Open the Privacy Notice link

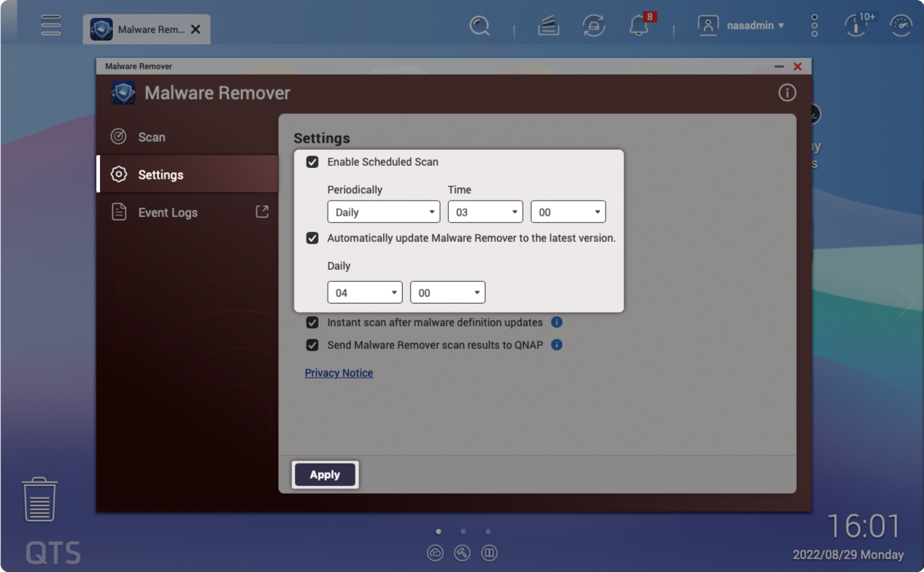point(339,373)
